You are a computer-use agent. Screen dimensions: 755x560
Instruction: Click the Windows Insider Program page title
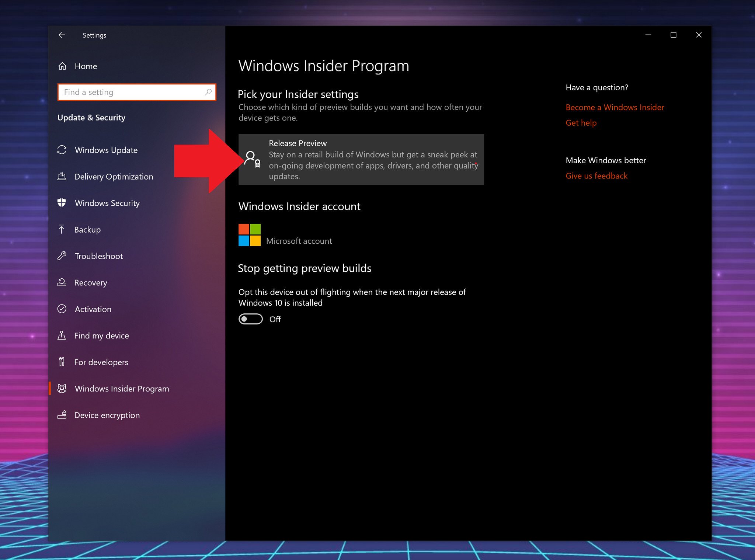point(324,66)
